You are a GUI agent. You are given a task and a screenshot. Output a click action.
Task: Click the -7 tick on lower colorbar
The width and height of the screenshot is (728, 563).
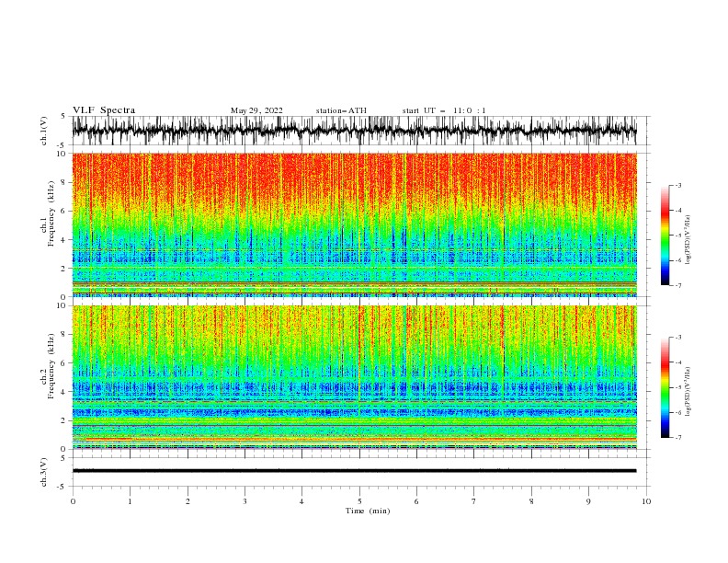click(678, 437)
